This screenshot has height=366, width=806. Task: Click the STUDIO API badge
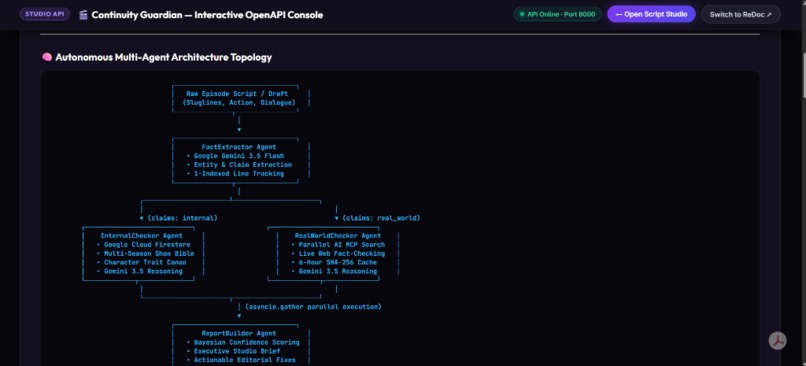click(x=45, y=14)
